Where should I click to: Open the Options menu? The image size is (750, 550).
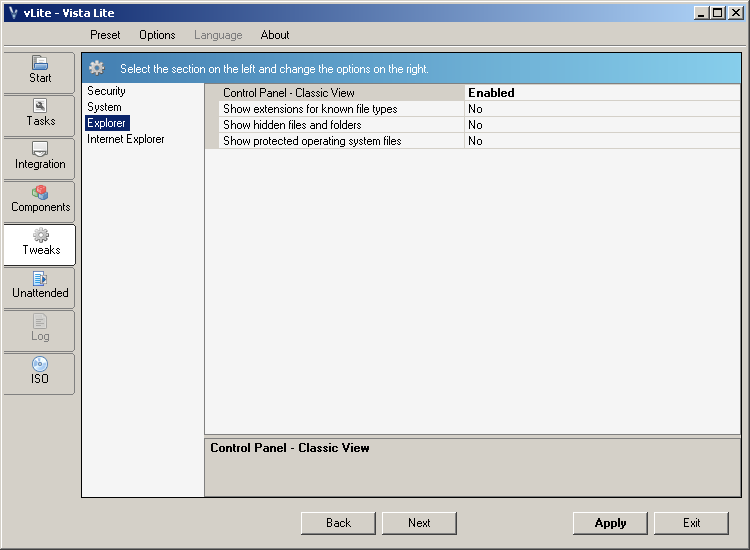[x=157, y=35]
